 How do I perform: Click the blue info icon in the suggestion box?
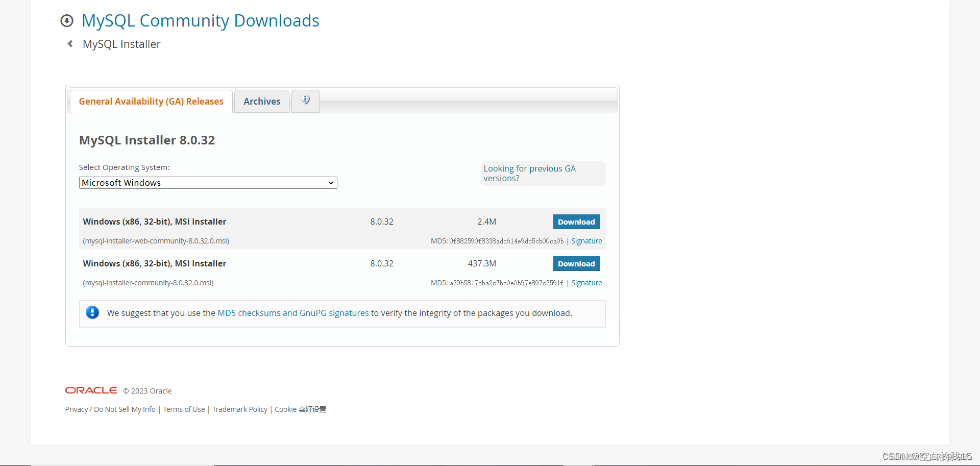click(x=92, y=312)
